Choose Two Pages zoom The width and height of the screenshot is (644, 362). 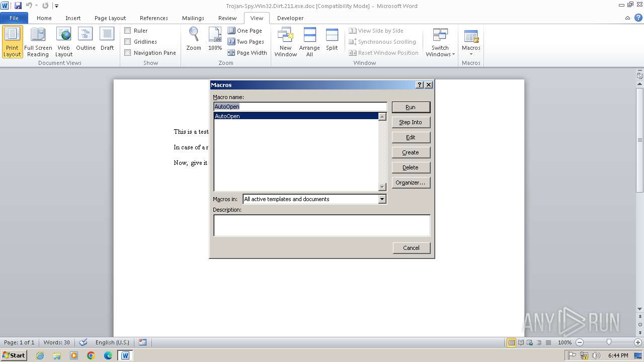point(246,42)
